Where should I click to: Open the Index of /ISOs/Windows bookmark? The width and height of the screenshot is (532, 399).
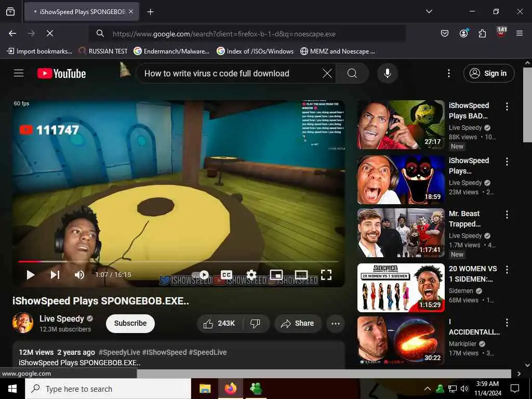255,51
